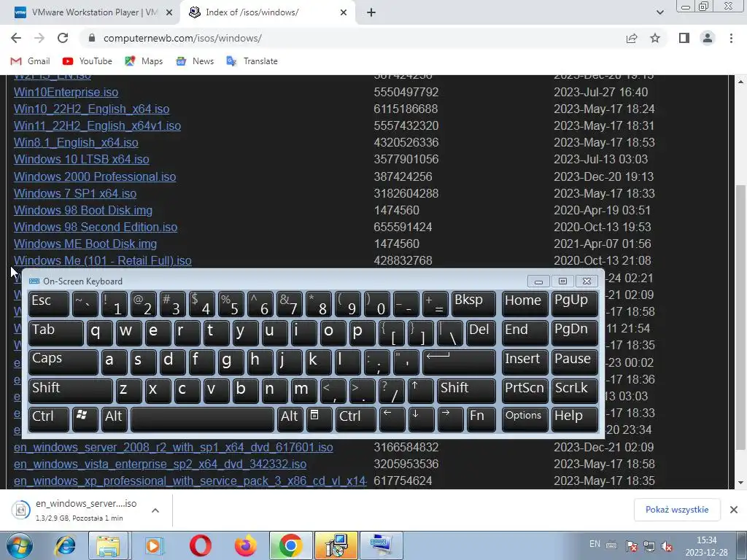747x560 pixels.
Task: Open the Maps bookmark
Action: click(144, 61)
